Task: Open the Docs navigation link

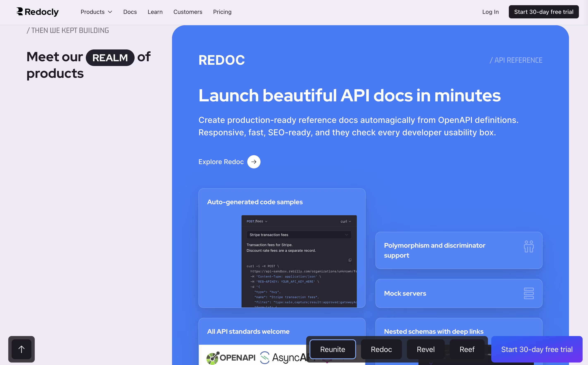Action: pos(130,12)
